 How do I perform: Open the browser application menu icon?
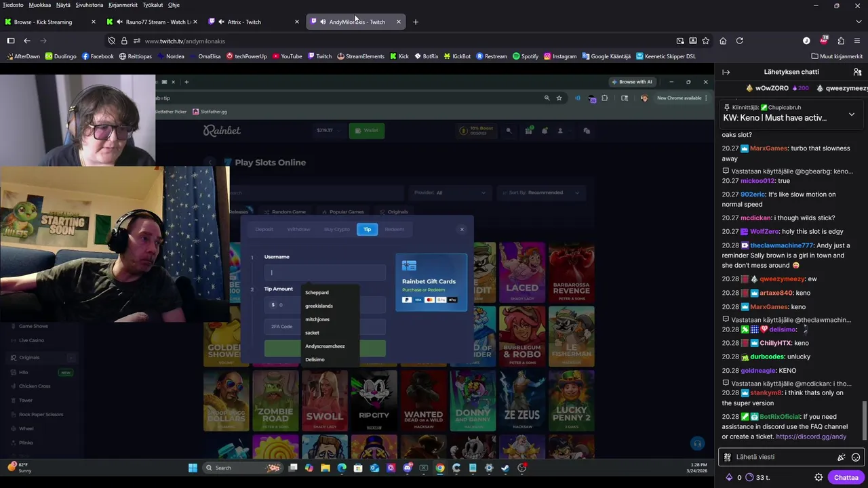click(858, 41)
